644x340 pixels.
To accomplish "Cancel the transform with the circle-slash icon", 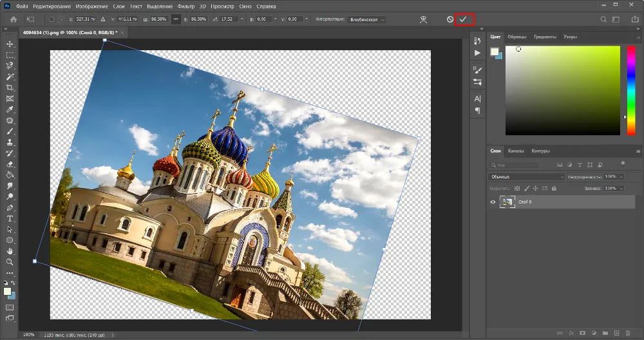I will click(x=450, y=19).
